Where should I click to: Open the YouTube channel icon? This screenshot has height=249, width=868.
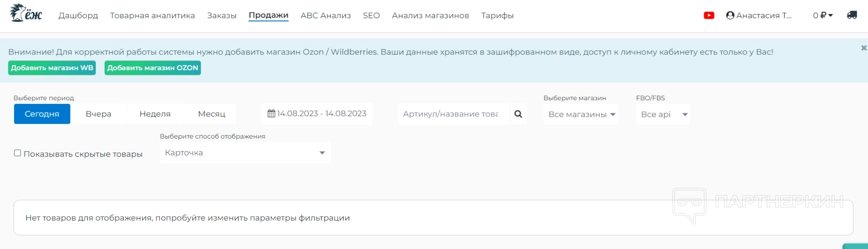coord(709,15)
